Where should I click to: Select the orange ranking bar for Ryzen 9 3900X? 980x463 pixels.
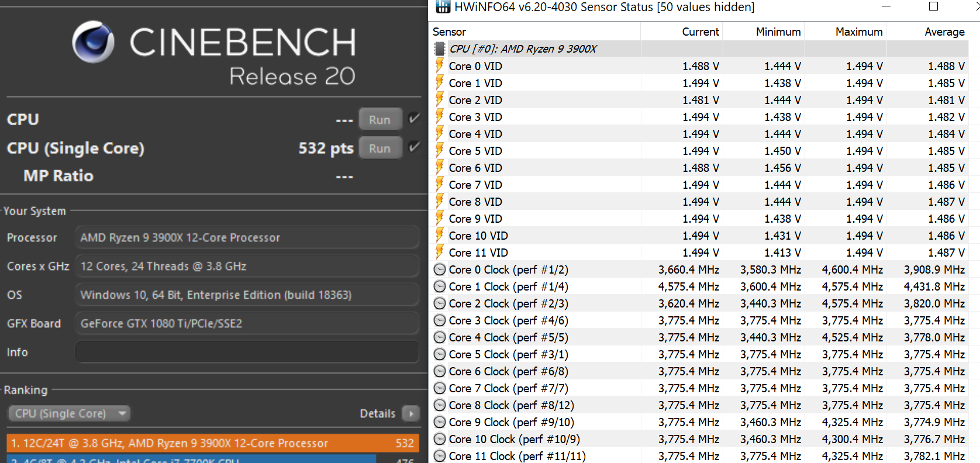coord(213,443)
